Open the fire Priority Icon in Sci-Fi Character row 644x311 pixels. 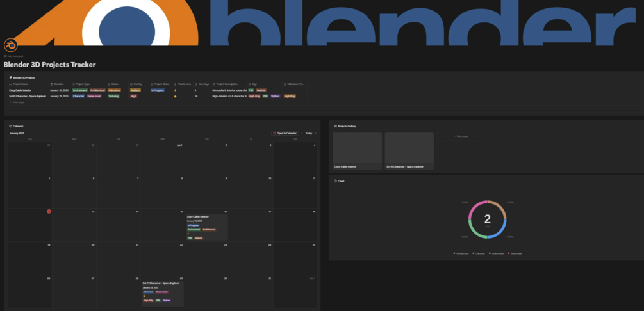pos(175,96)
